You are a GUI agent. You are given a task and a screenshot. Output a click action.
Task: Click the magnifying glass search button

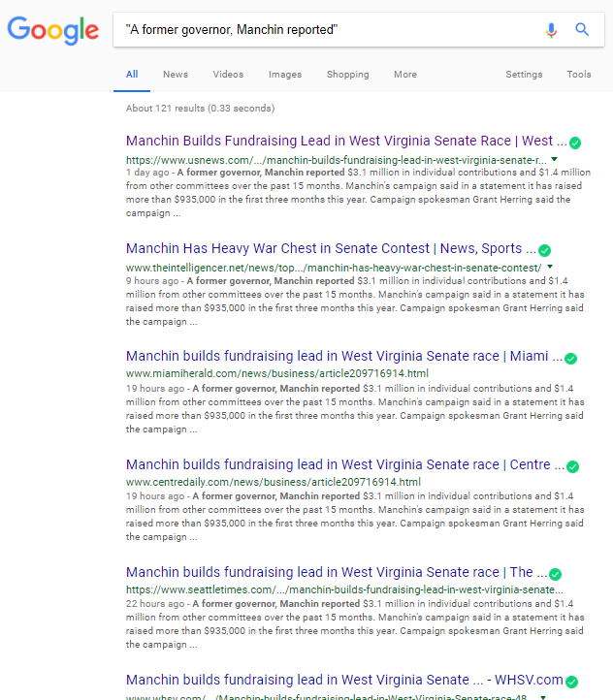point(582,29)
